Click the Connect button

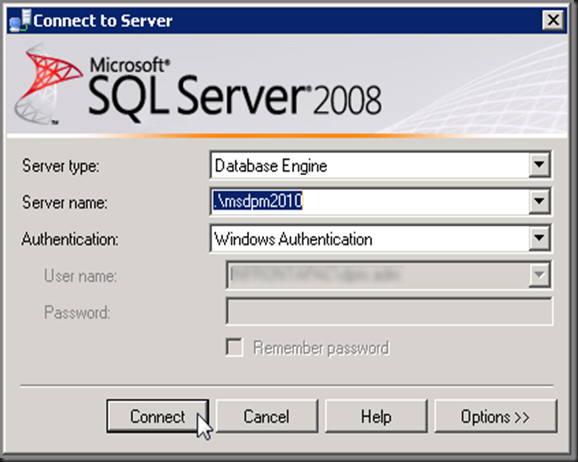coord(157,416)
